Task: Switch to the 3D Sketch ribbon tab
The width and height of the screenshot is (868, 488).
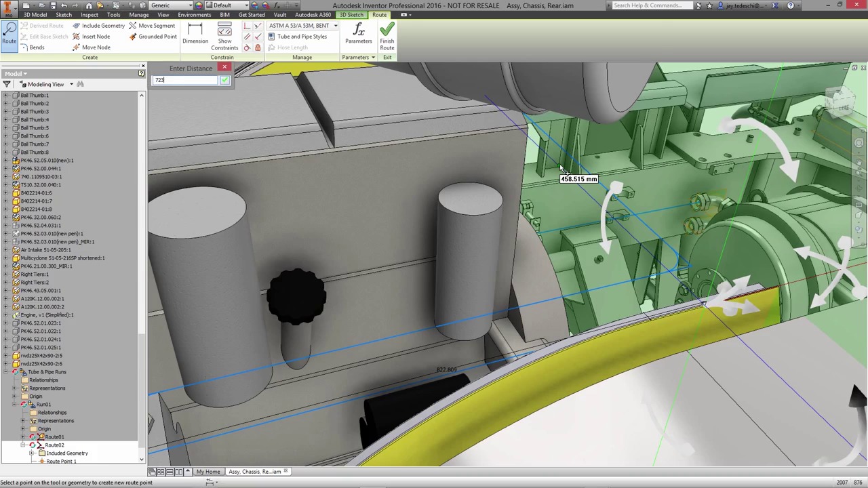Action: (x=351, y=15)
